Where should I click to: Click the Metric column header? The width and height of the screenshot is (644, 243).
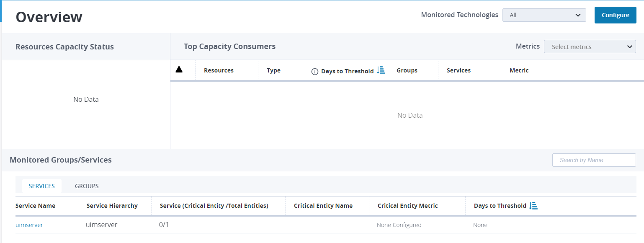click(519, 70)
